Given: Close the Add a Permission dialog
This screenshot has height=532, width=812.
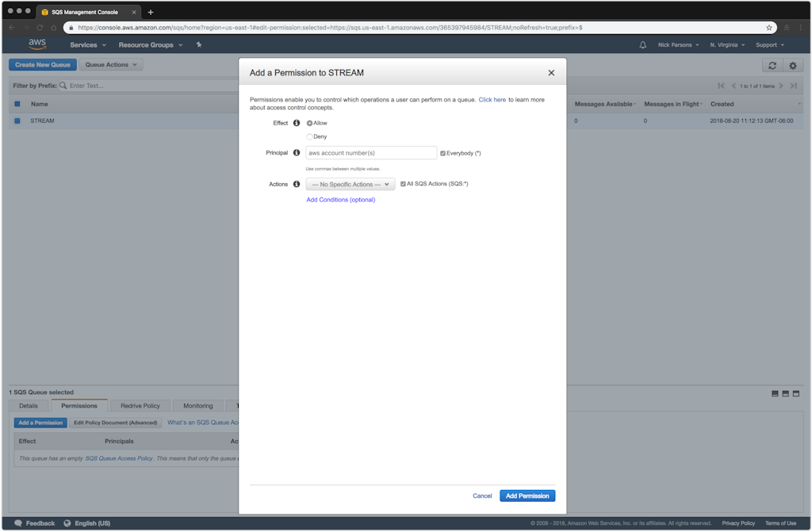Looking at the screenshot, I should pyautogui.click(x=551, y=73).
